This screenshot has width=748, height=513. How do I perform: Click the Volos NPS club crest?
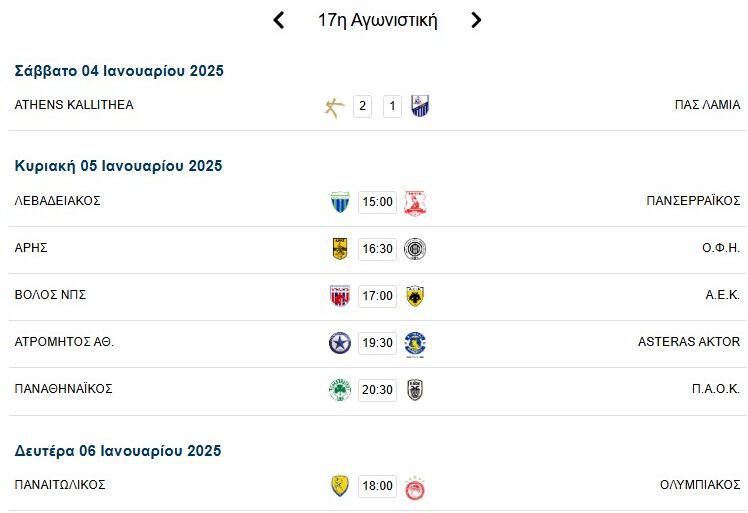[x=340, y=296]
